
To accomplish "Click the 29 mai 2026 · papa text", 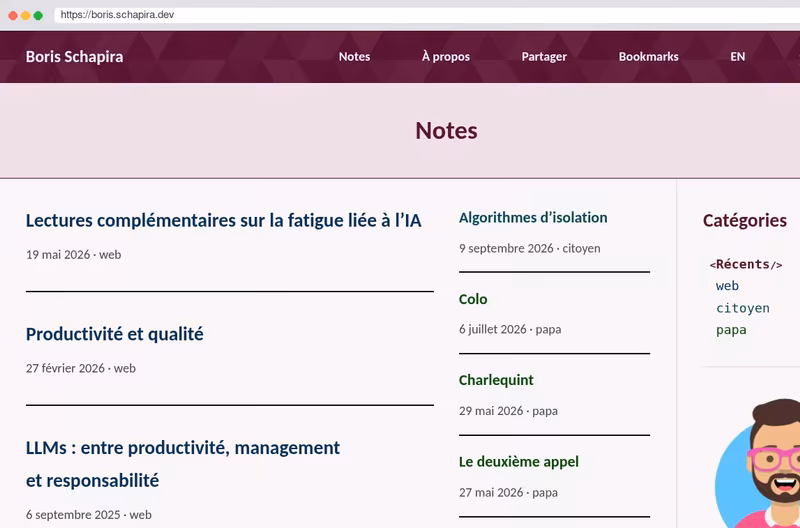I will (x=508, y=411).
